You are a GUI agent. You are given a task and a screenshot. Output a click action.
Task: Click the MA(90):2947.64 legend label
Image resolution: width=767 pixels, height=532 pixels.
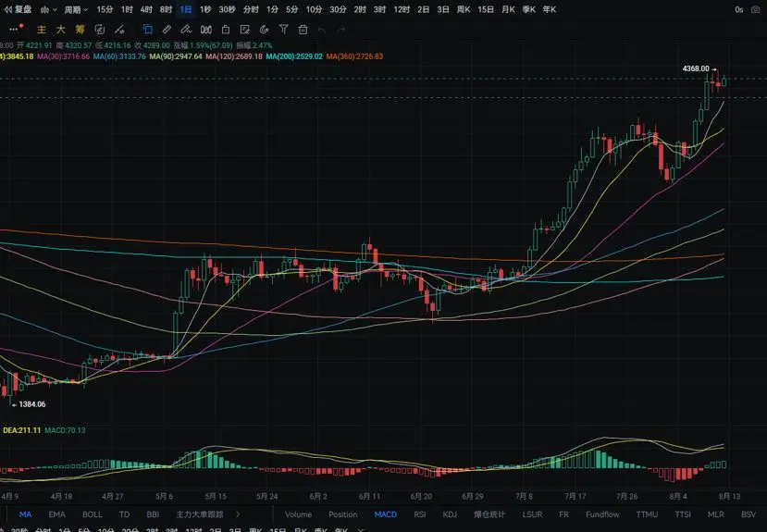tap(176, 56)
